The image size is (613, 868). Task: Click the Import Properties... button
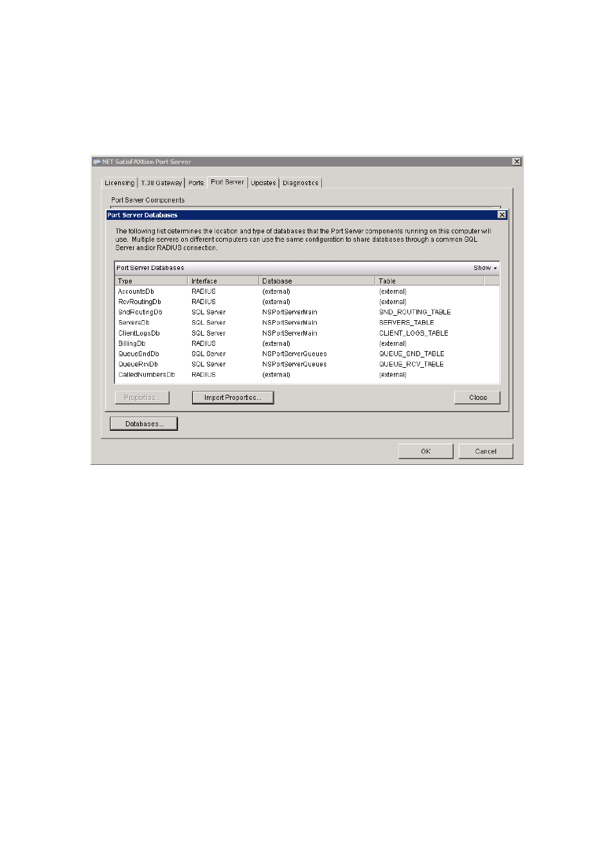tap(233, 397)
